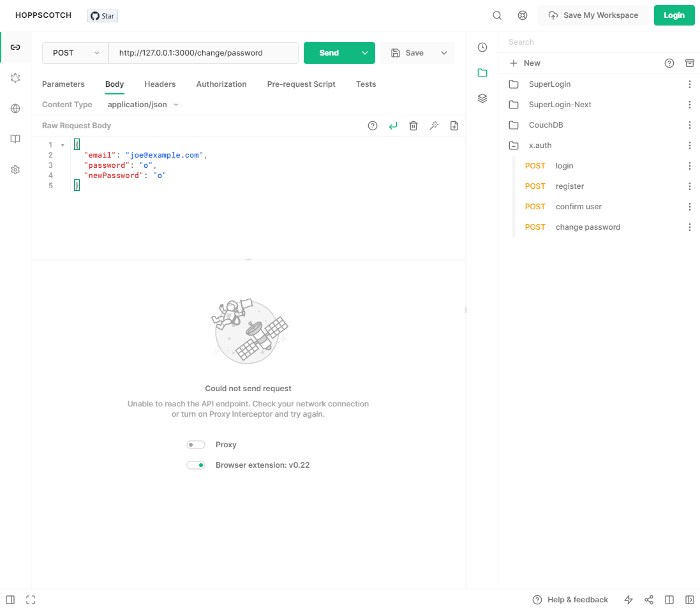Open more options for CouchDB collection
This screenshot has height=610, width=700.
point(690,125)
